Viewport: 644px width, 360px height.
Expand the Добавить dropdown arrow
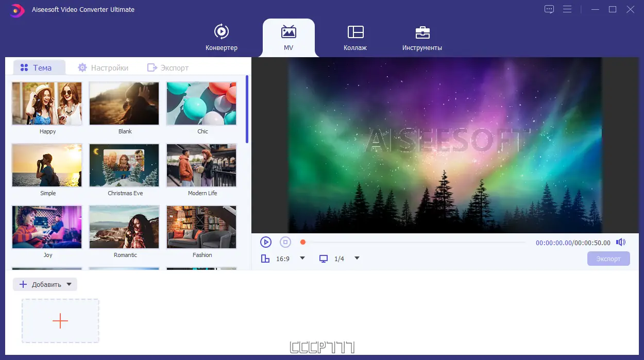pyautogui.click(x=69, y=284)
